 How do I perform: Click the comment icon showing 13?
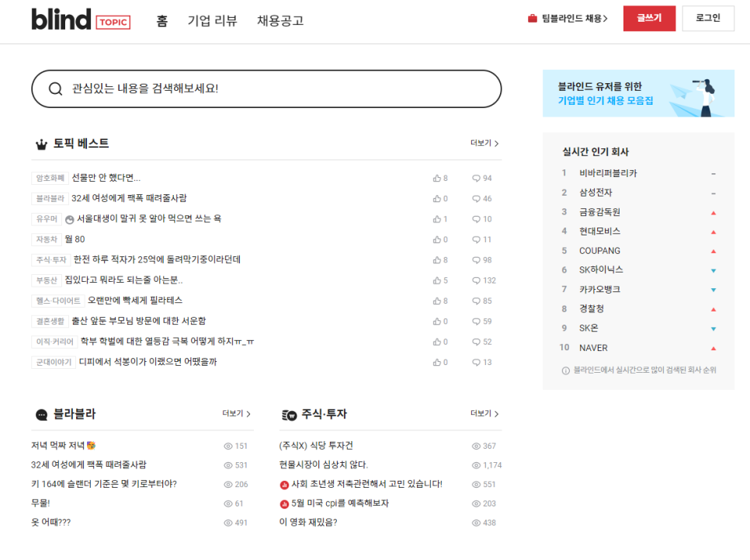pos(476,362)
